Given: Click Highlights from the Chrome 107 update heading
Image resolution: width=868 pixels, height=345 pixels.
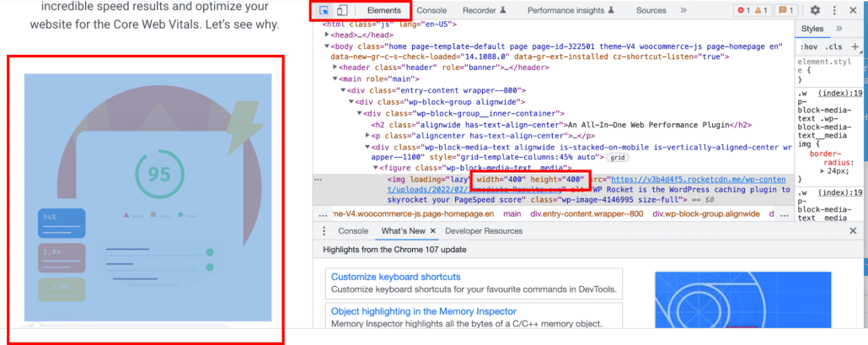Looking at the screenshot, I should pyautogui.click(x=394, y=250).
